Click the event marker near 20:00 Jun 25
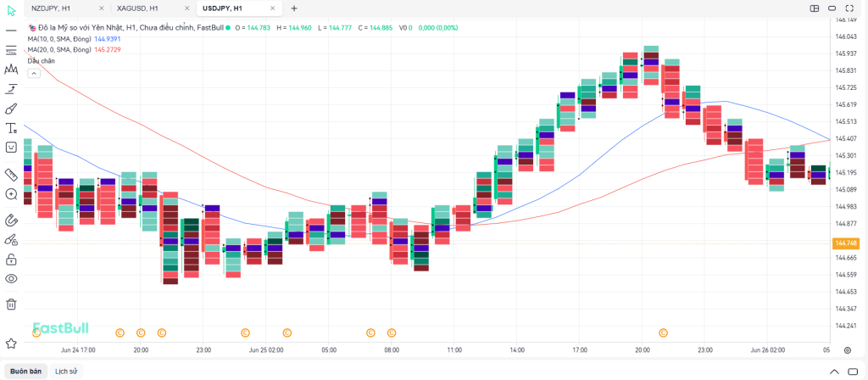868x380 pixels. coord(663,333)
